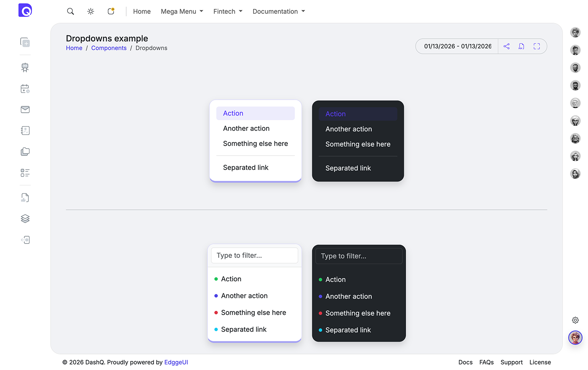Expand the Fintech dropdown

[228, 11]
